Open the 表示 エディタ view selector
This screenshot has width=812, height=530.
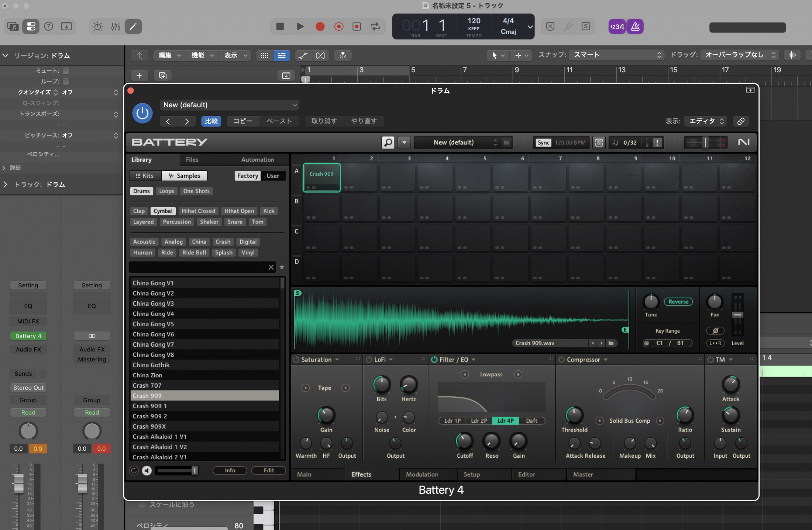[706, 121]
